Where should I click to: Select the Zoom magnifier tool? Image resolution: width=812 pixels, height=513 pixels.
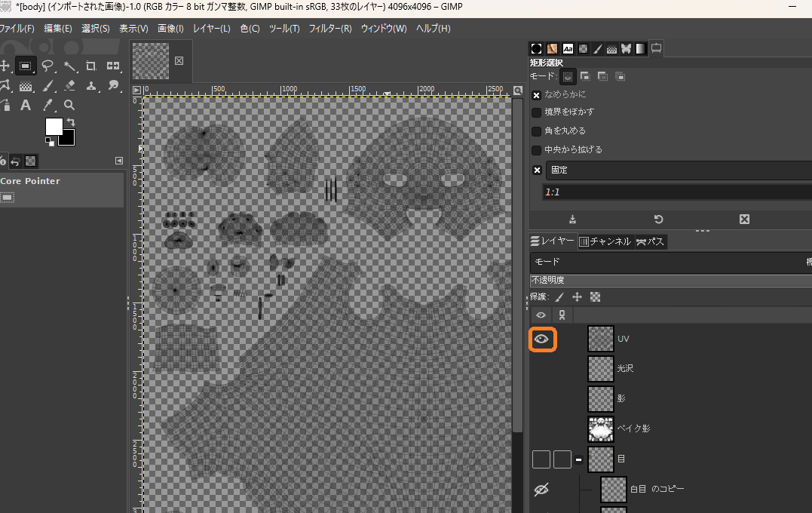click(x=69, y=105)
